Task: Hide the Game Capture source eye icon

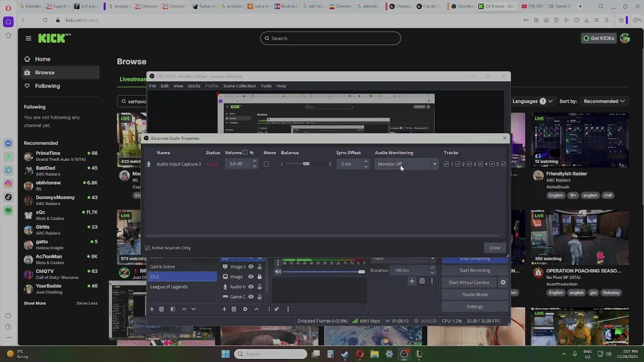Action: [251, 297]
